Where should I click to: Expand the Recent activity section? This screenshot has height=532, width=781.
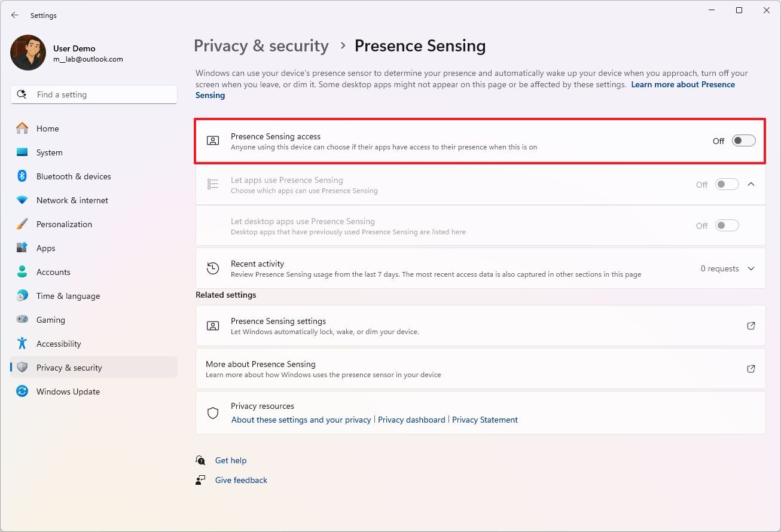751,268
